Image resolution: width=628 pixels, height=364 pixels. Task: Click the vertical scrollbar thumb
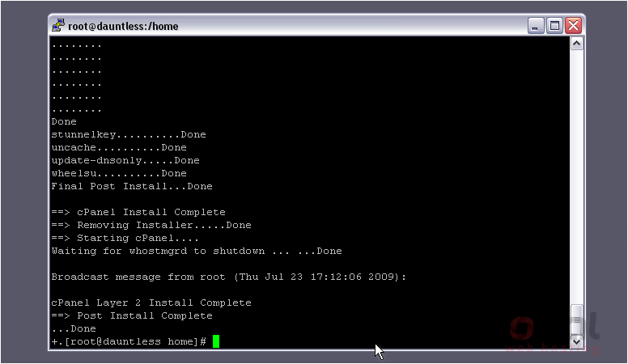click(576, 320)
